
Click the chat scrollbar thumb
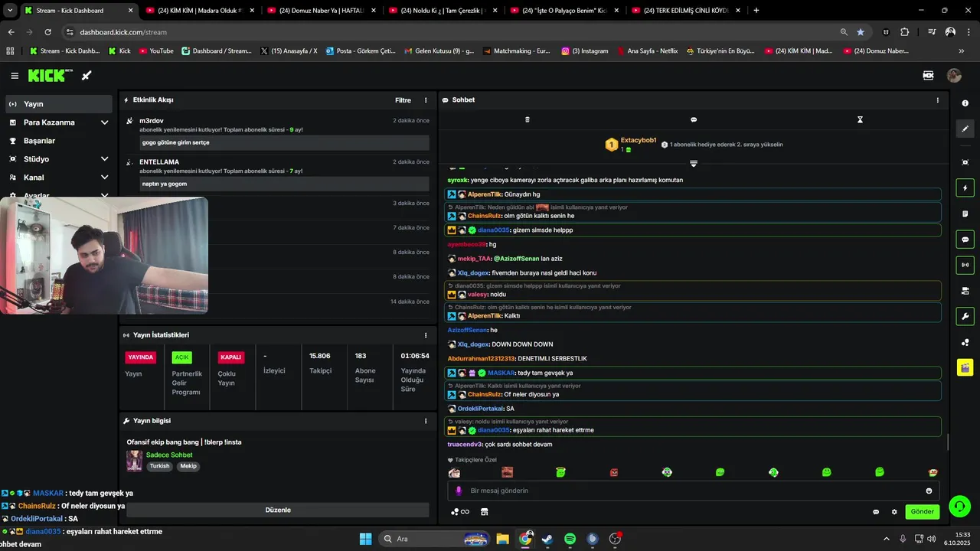948,442
